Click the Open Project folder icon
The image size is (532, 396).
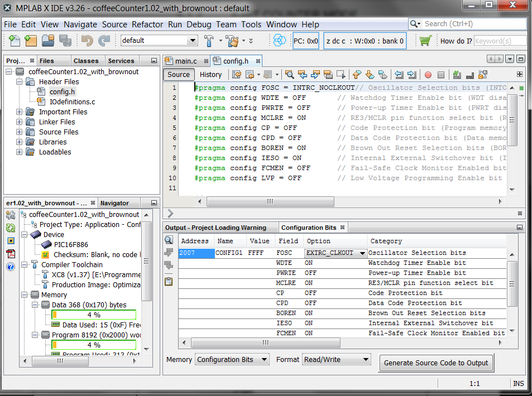[48, 41]
